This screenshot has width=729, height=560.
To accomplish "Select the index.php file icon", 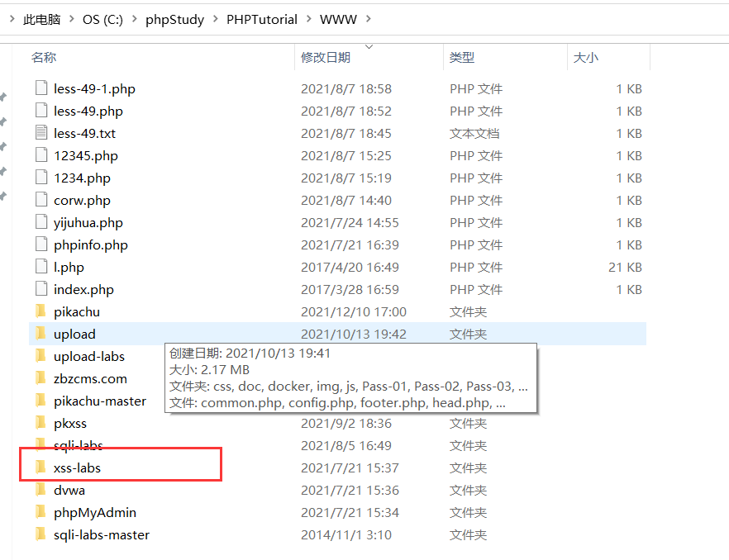I will tap(42, 289).
